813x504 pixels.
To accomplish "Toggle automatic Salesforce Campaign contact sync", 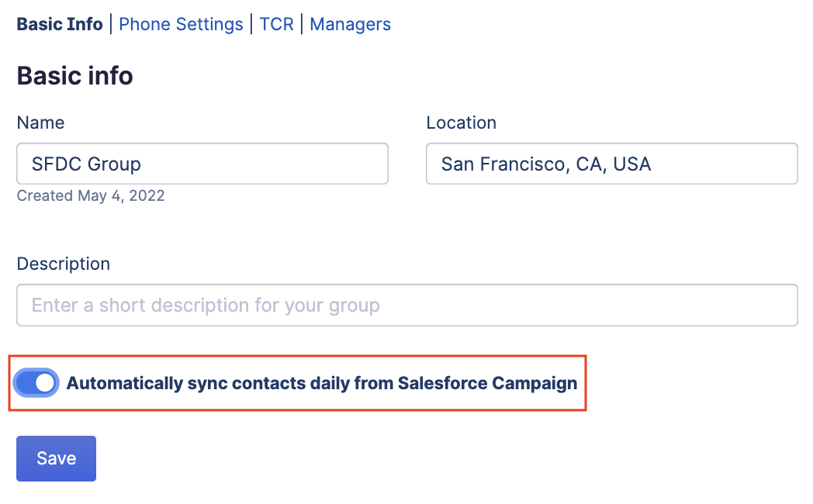I will (x=36, y=383).
